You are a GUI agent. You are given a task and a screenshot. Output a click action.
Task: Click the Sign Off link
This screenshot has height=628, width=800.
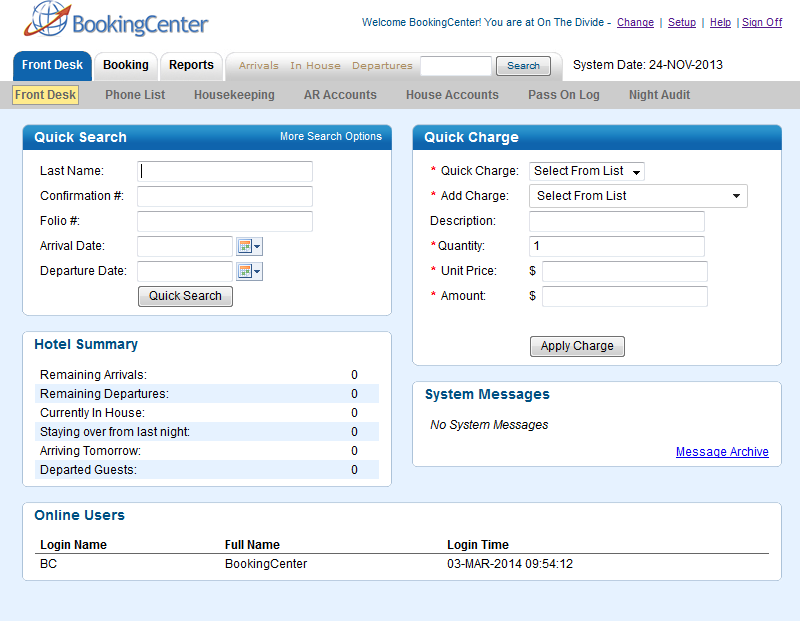pos(762,22)
